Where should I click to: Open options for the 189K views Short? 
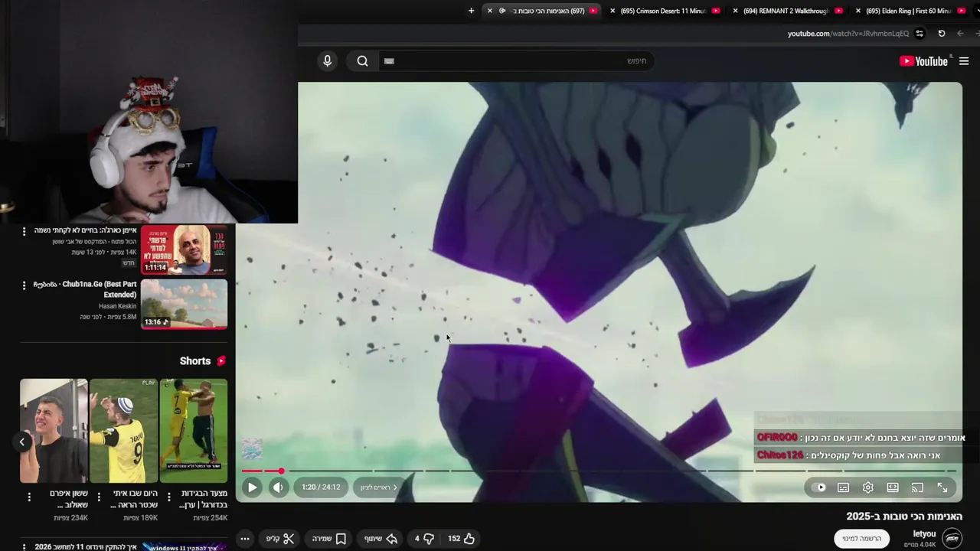click(x=99, y=497)
